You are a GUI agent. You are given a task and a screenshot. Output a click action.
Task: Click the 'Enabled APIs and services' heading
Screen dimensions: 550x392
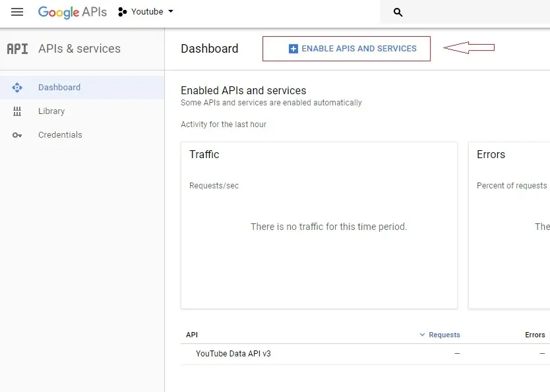pos(243,90)
